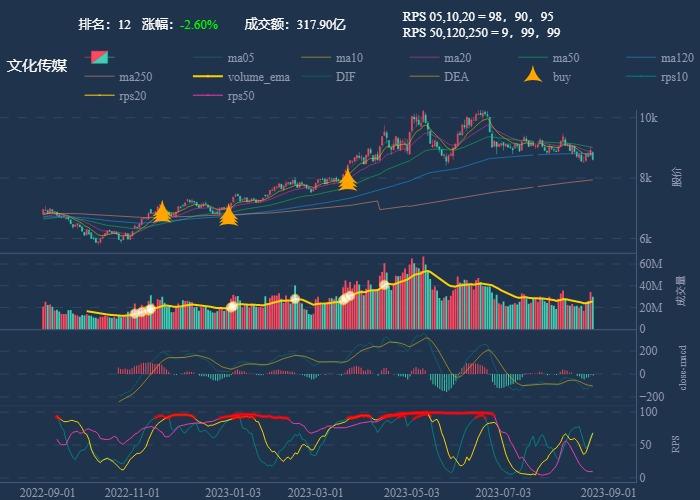
Task: Toggle ma250 line visibility
Action: click(118, 77)
